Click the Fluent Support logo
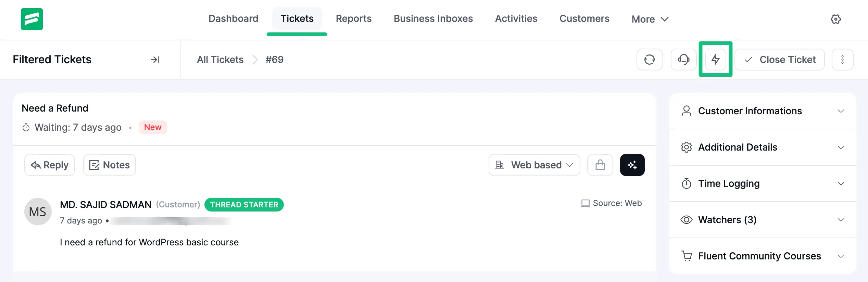Viewport: 868px width, 282px height. (32, 19)
